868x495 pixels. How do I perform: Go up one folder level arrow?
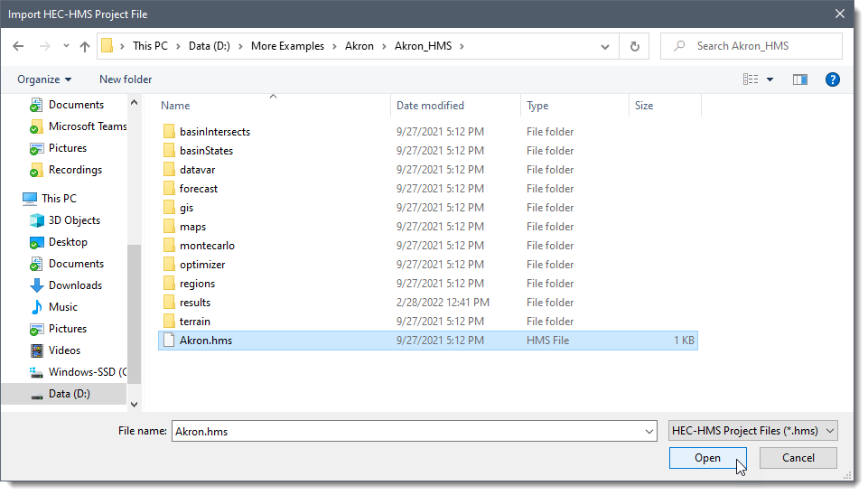click(x=85, y=46)
